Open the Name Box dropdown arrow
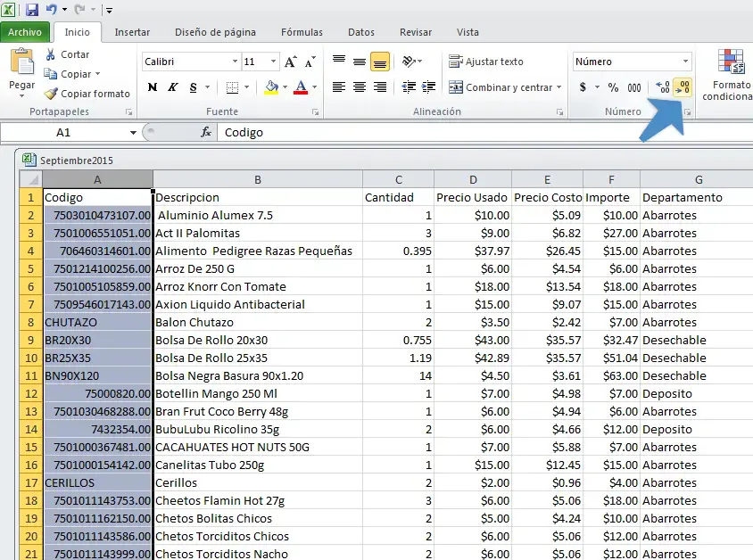This screenshot has width=753, height=560. pos(133,132)
